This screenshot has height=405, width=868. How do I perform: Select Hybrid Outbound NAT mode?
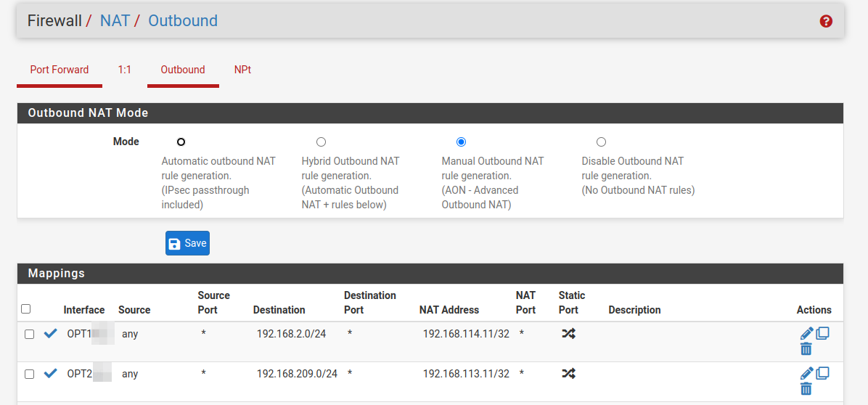pyautogui.click(x=321, y=142)
